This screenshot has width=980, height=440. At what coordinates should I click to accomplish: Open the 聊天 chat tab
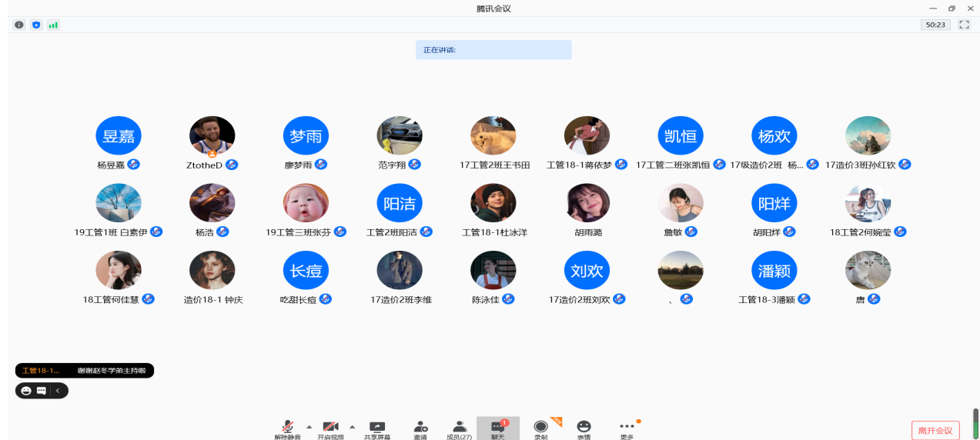coord(498,428)
